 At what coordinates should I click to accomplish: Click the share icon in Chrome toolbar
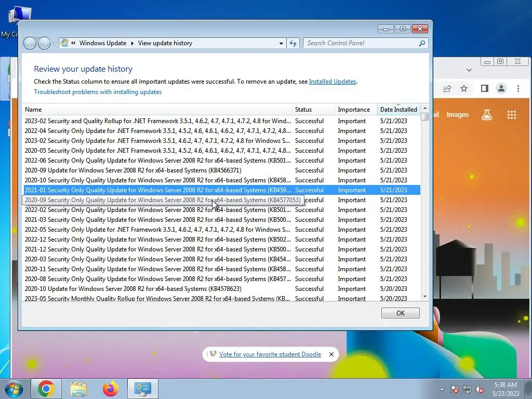pyautogui.click(x=447, y=89)
